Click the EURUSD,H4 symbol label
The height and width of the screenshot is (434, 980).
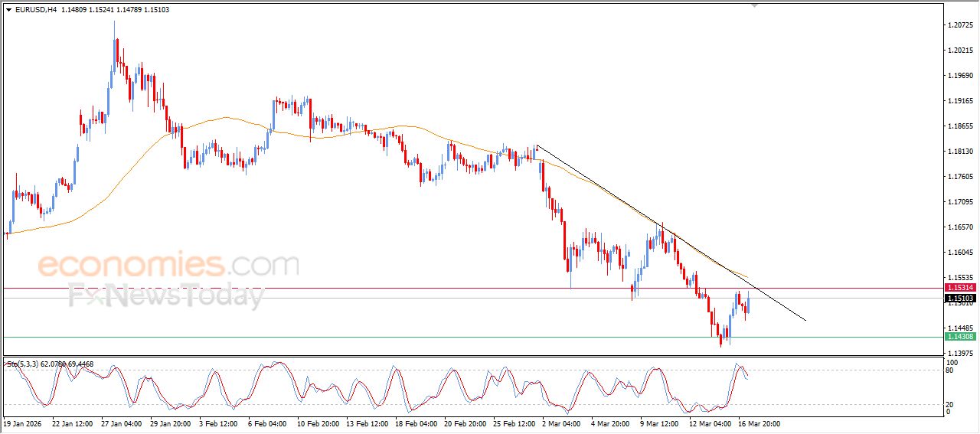click(x=35, y=10)
